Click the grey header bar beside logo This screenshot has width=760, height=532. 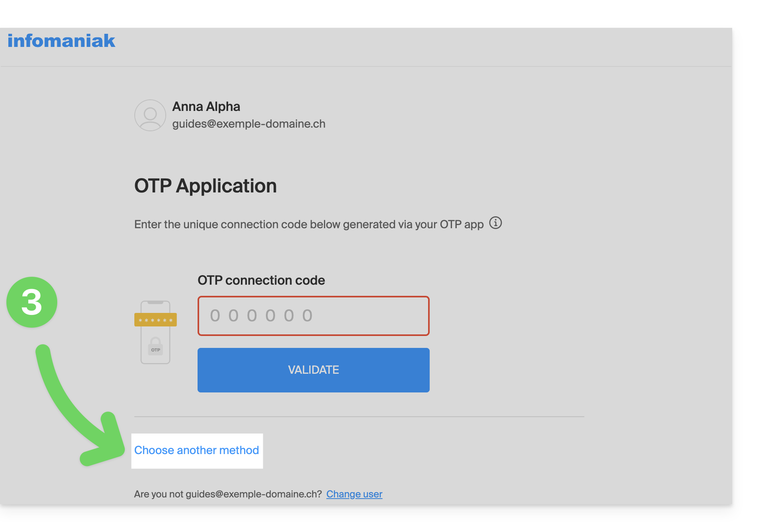pos(421,47)
